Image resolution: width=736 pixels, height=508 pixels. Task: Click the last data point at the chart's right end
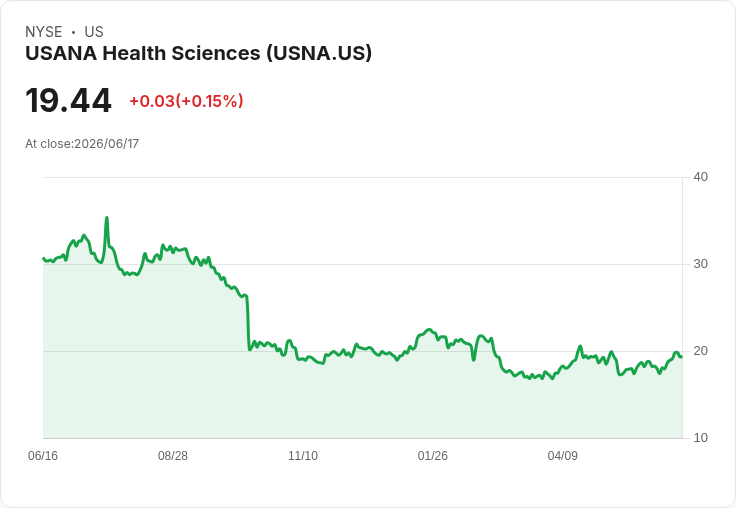pyautogui.click(x=682, y=357)
